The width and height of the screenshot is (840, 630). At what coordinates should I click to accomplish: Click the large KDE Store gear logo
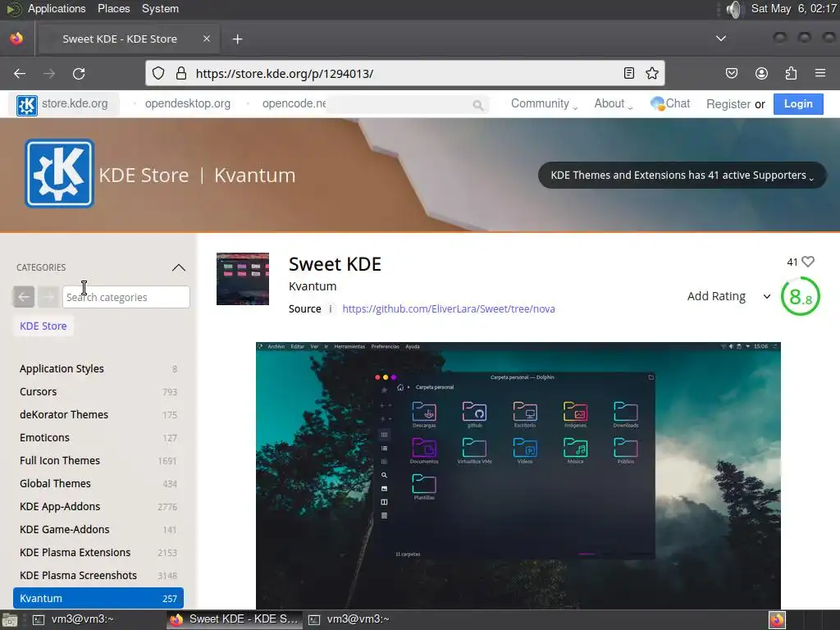pos(59,174)
